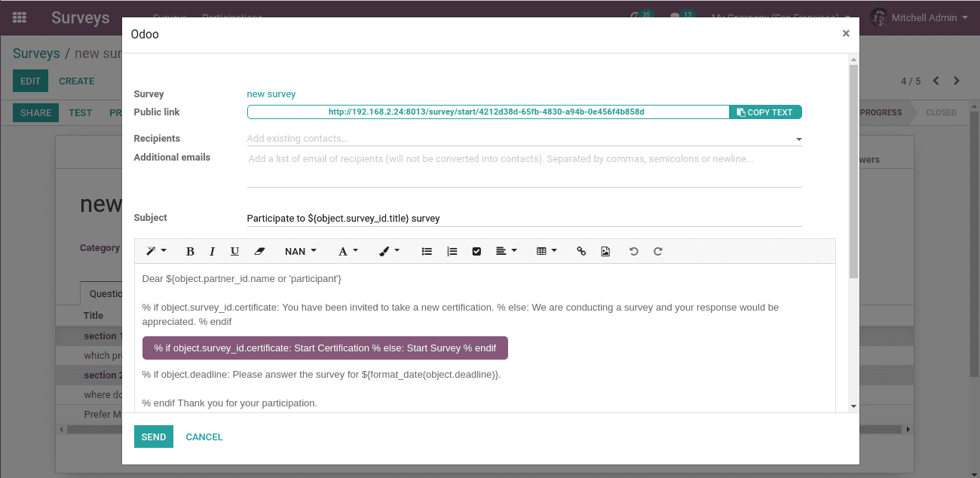
Task: Click the SHARE button behind the dialog
Action: 36,112
